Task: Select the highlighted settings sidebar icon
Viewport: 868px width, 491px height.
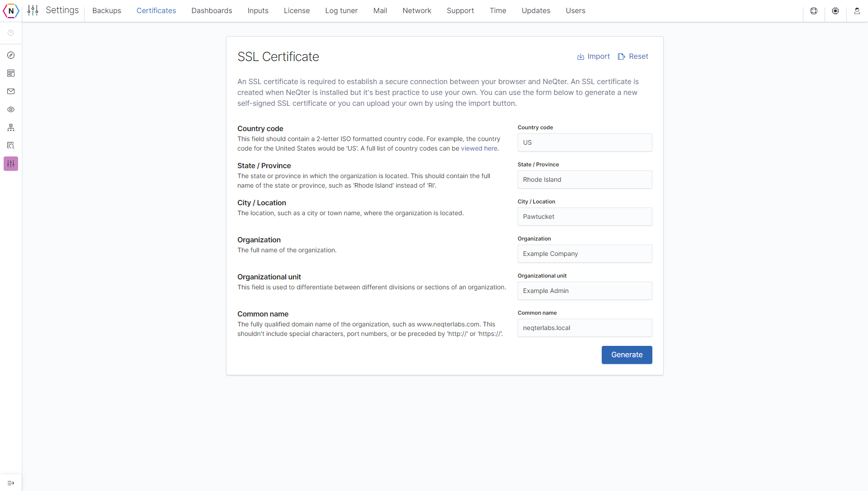Action: (11, 164)
